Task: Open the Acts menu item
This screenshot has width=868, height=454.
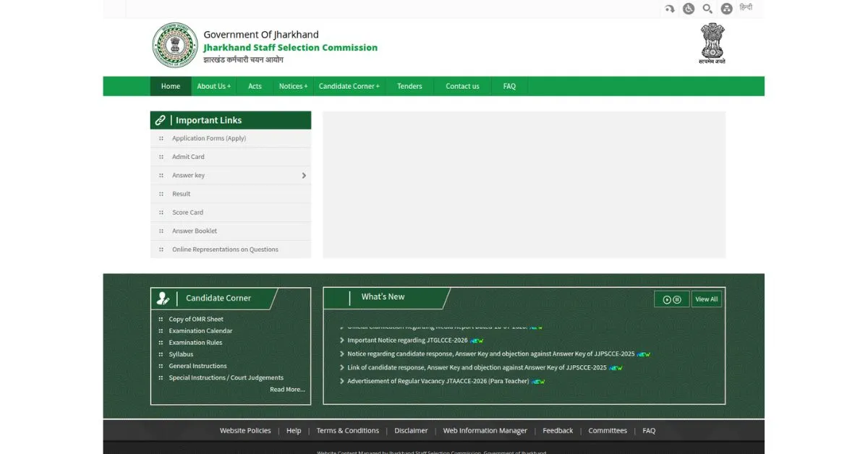Action: 255,86
